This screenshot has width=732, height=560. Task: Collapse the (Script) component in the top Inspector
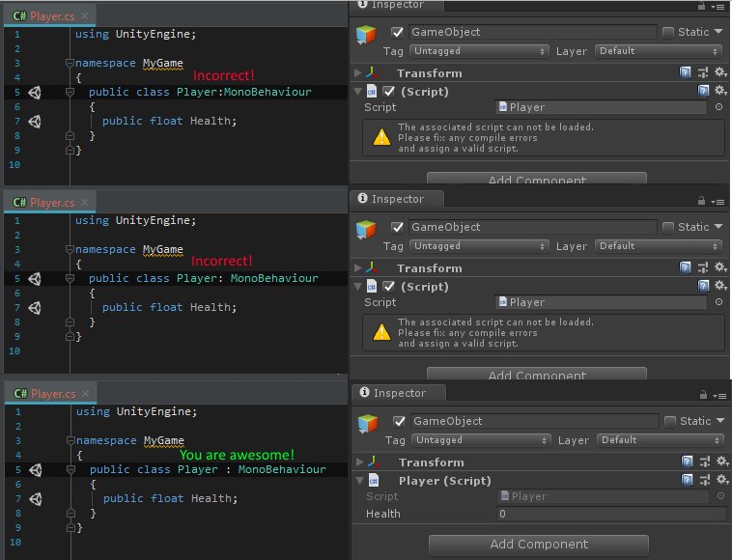[358, 91]
